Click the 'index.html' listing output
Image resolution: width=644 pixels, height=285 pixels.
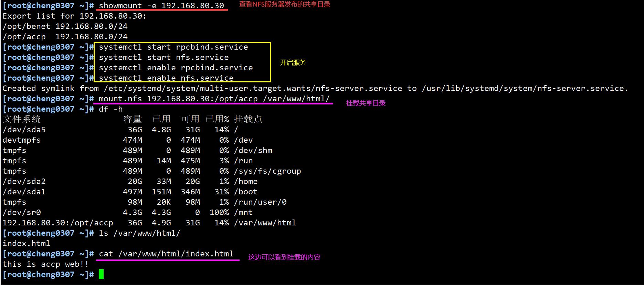pyautogui.click(x=27, y=243)
